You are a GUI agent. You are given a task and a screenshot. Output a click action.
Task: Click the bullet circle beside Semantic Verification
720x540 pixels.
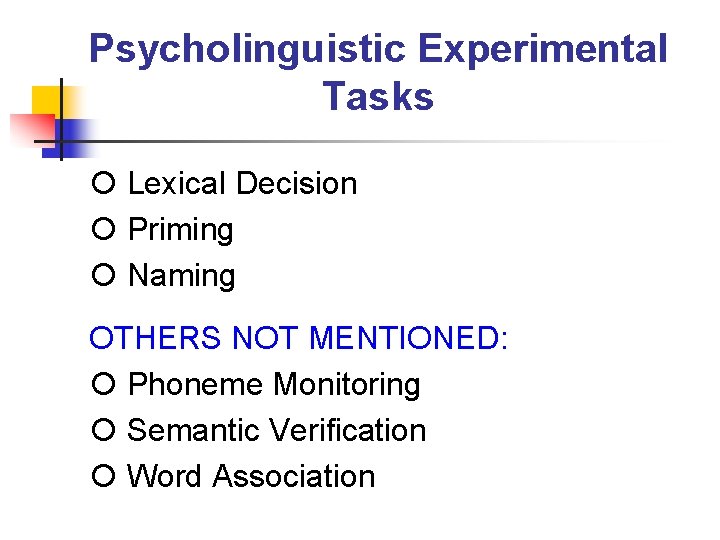pos(103,430)
